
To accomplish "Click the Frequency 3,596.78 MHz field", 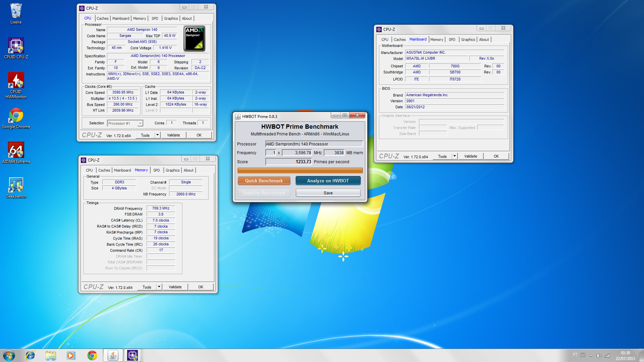I will (297, 153).
